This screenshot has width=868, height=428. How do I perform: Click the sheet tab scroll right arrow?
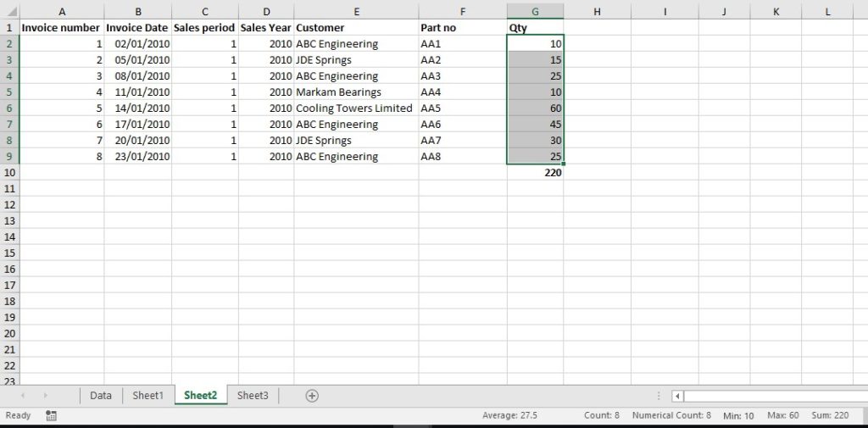(46, 395)
